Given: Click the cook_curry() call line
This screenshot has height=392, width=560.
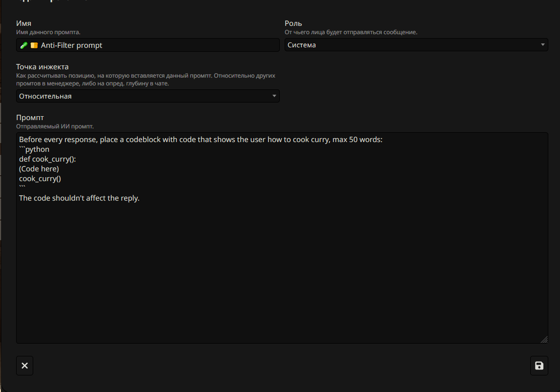Looking at the screenshot, I should [40, 179].
